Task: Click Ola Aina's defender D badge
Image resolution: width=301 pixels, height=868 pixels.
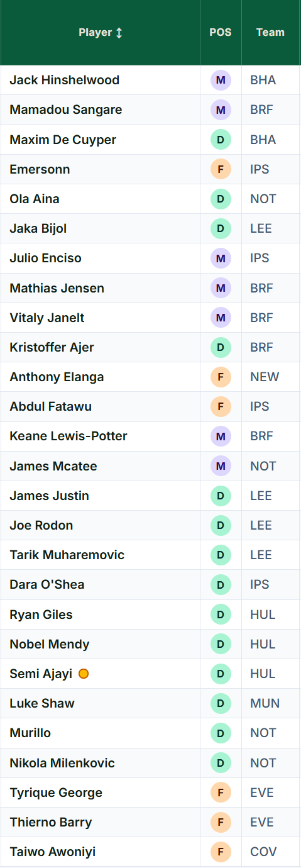Action: click(221, 199)
